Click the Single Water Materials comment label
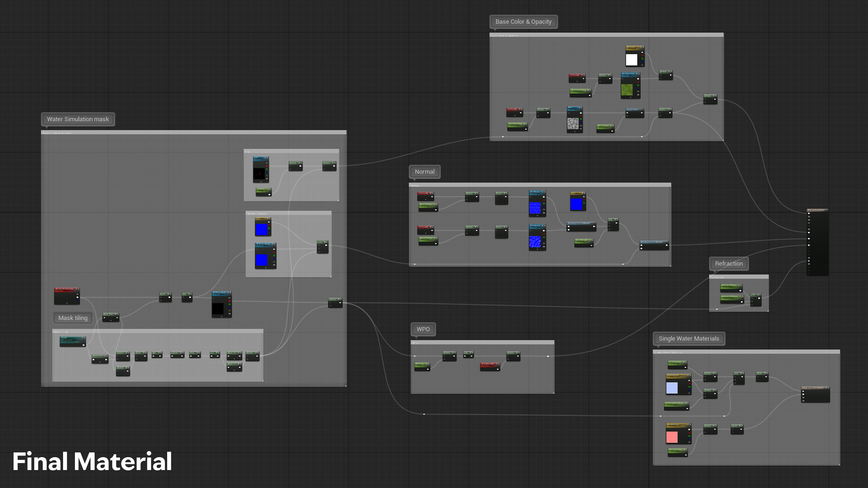868x488 pixels. pyautogui.click(x=689, y=339)
